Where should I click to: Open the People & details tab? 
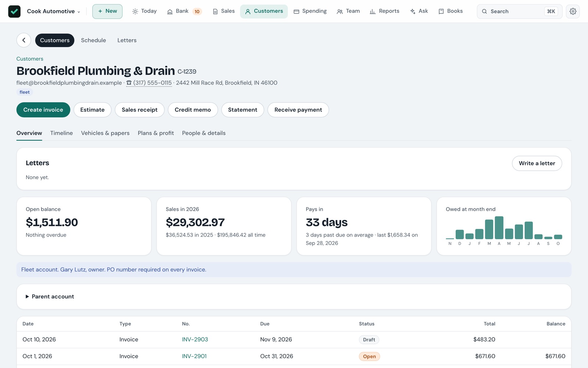click(x=204, y=133)
